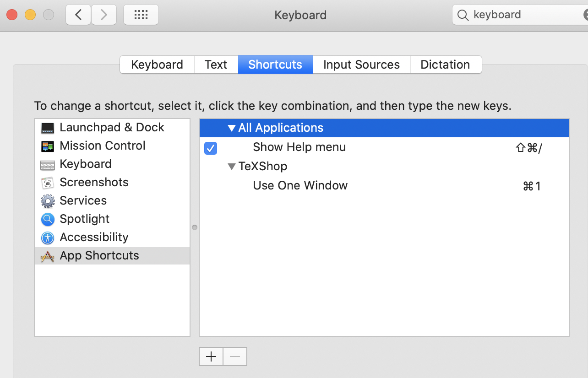Remove selected shortcut using minus button
The height and width of the screenshot is (378, 588).
coord(234,356)
